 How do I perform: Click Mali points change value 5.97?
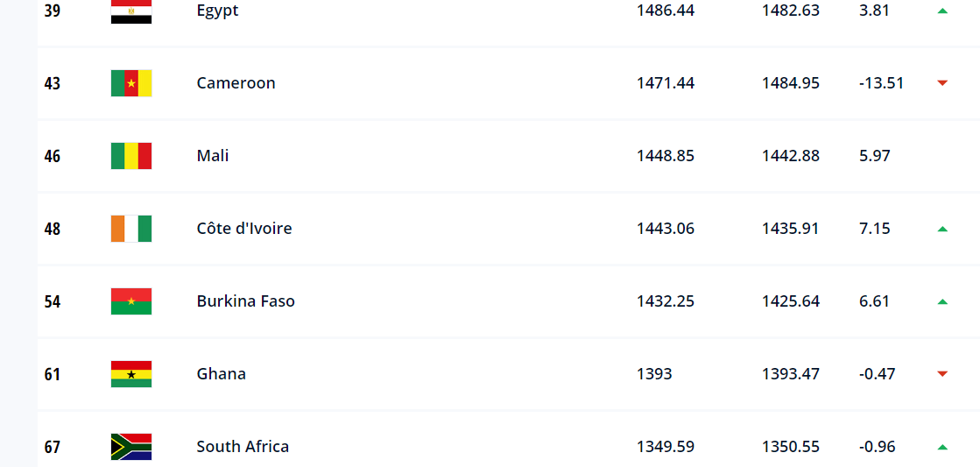[x=874, y=156]
